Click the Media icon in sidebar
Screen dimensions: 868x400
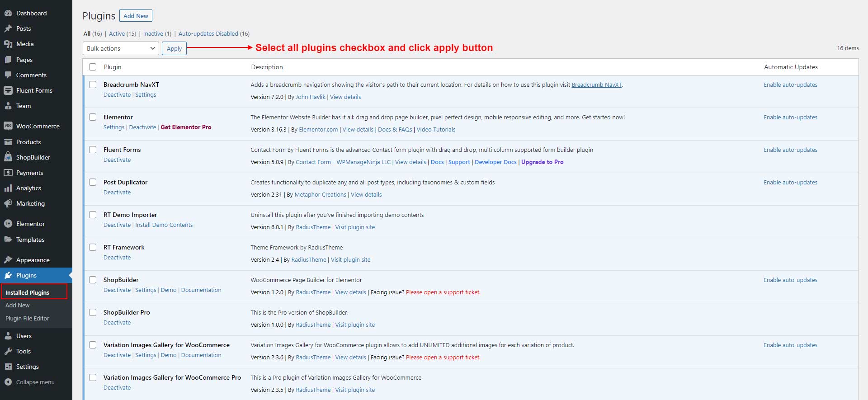point(8,44)
